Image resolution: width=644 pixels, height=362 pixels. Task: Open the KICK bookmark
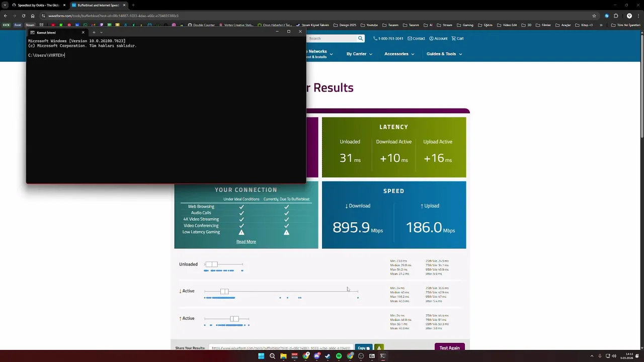click(x=6, y=25)
